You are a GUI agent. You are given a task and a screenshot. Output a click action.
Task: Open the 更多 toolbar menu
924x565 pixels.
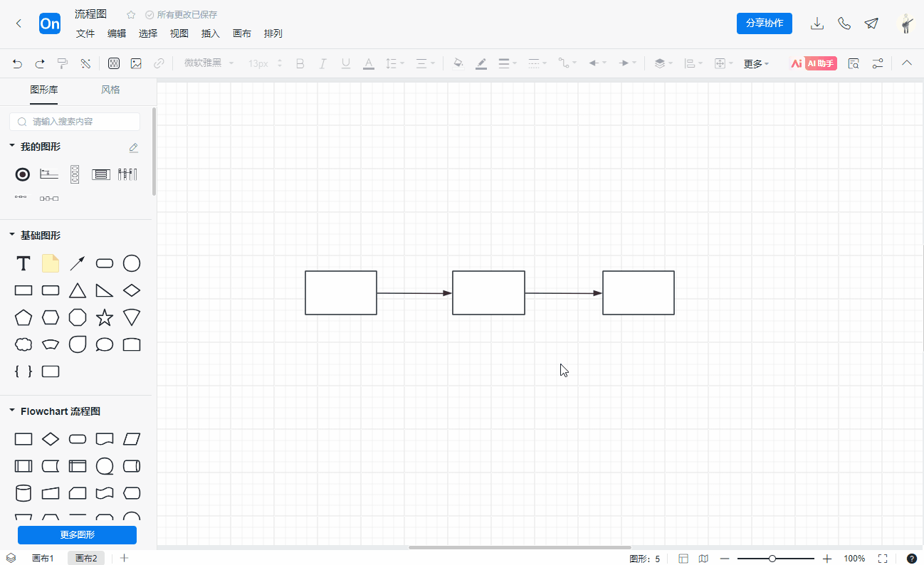point(756,63)
